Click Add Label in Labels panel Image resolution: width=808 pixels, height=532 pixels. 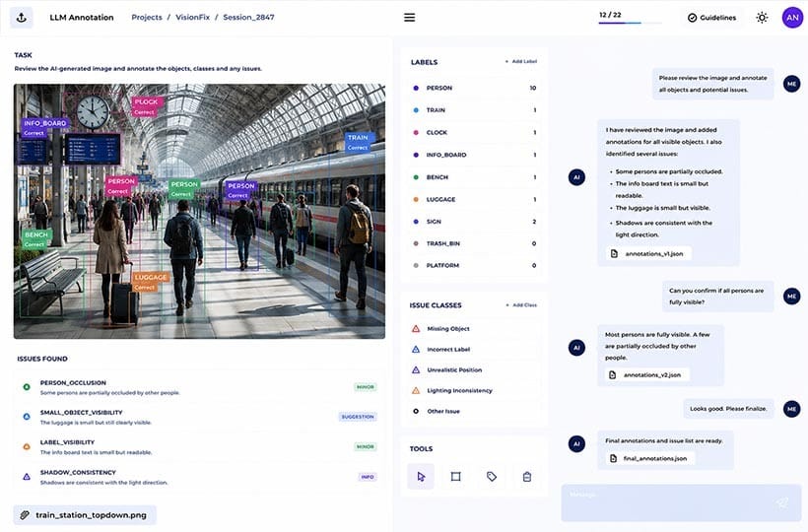point(521,61)
